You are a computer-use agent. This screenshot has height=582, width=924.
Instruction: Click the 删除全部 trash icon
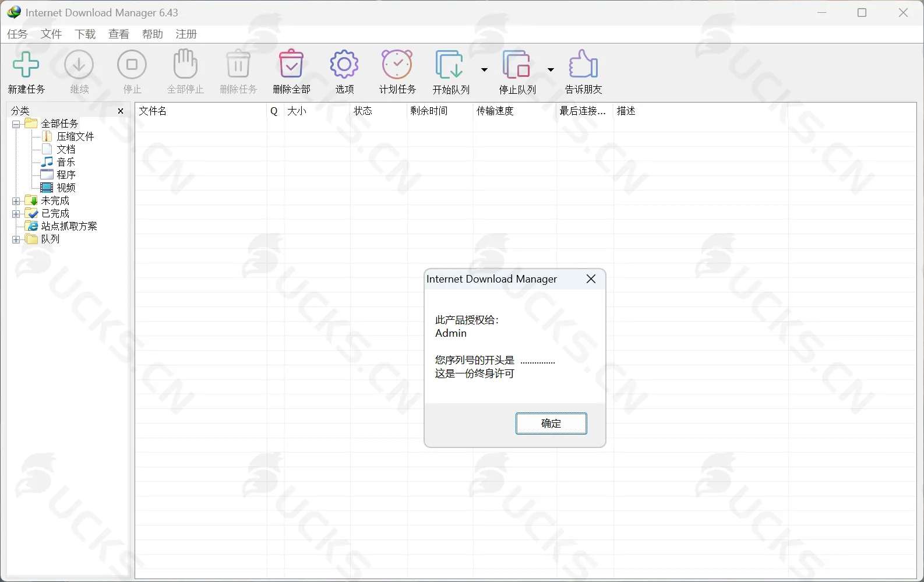point(291,64)
